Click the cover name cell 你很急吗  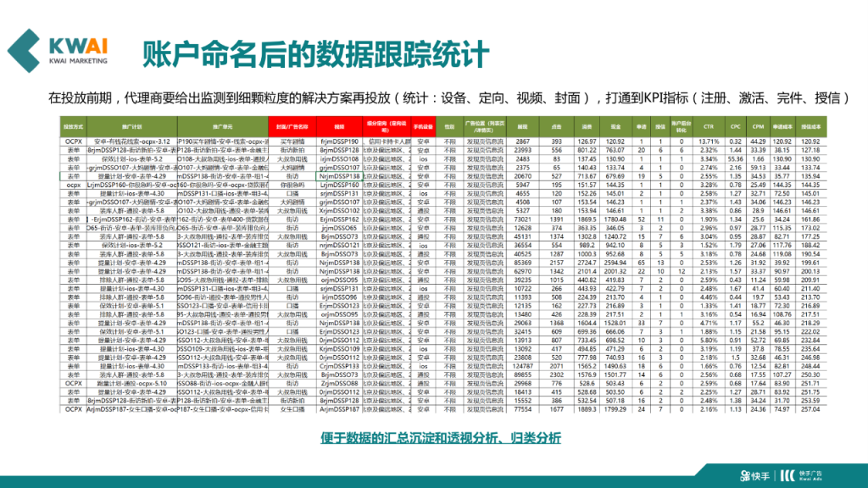coord(292,185)
